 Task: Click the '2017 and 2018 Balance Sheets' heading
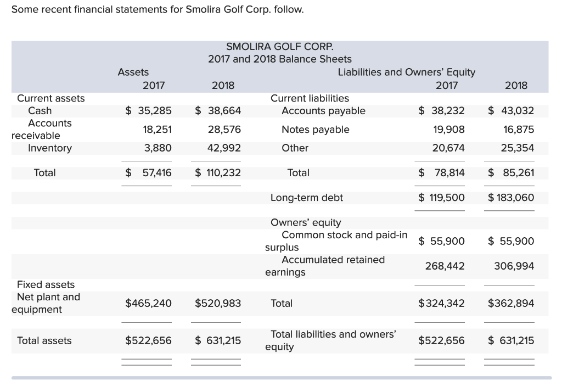(x=279, y=59)
